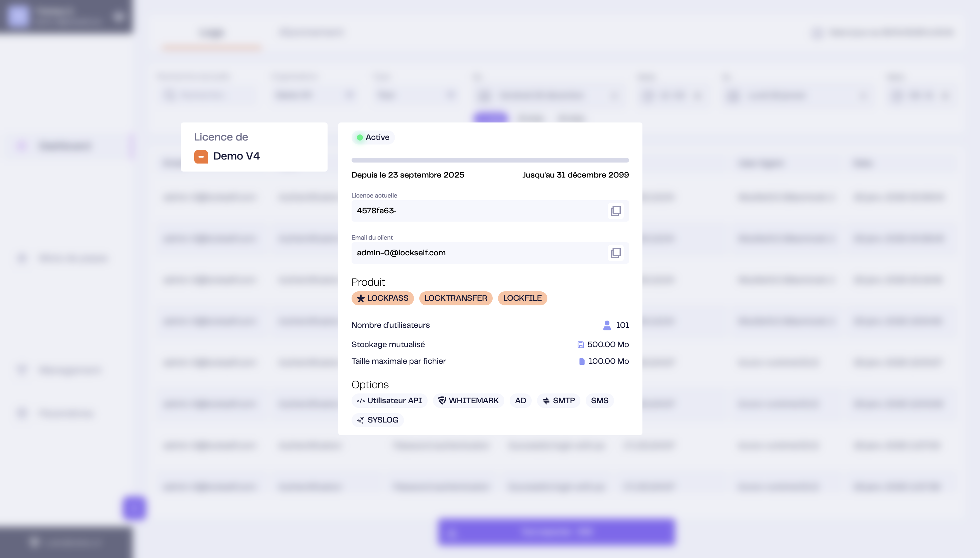Click the green Active status dot
This screenshot has height=558, width=980.
360,137
